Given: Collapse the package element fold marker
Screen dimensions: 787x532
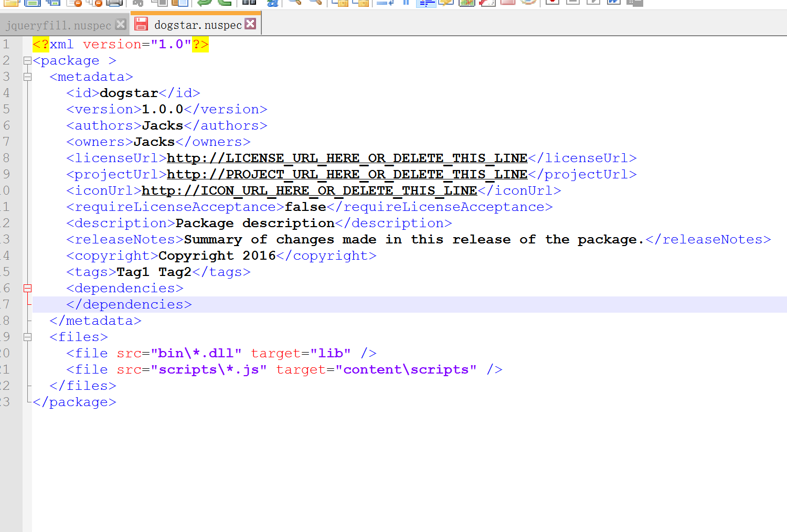Looking at the screenshot, I should click(x=27, y=61).
